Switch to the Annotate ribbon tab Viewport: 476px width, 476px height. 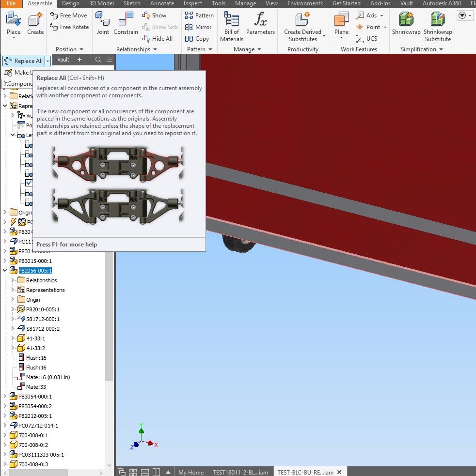click(x=162, y=4)
